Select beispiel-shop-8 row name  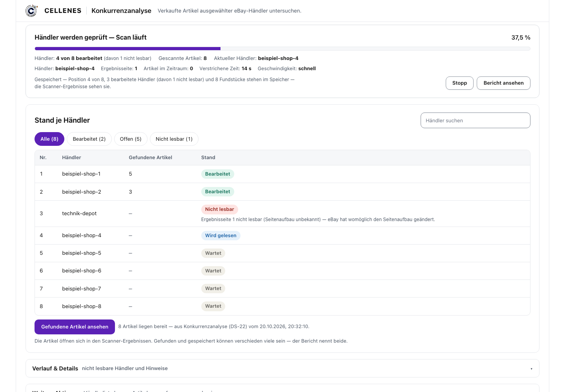[82, 307]
